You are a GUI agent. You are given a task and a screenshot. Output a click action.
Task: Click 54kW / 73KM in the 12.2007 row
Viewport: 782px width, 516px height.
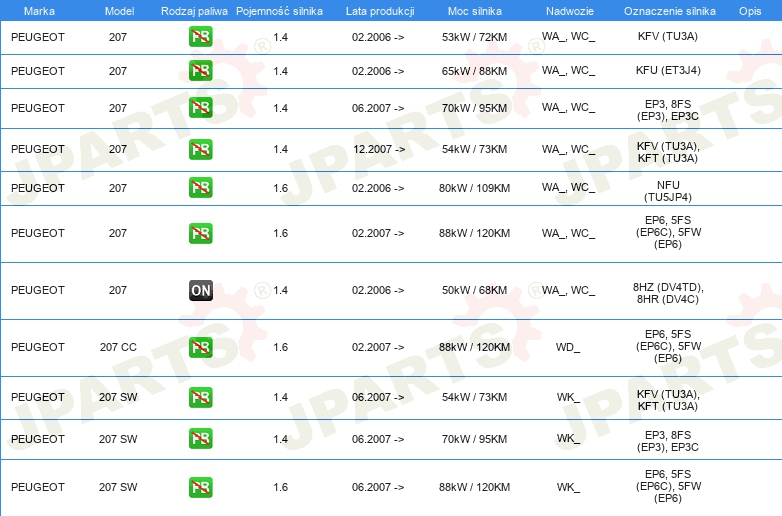(474, 149)
